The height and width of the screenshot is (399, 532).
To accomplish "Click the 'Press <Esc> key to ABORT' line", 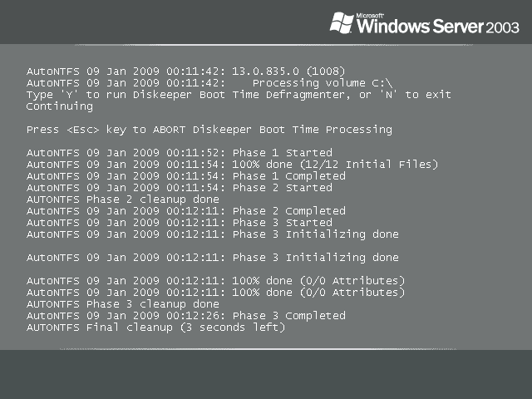I will pos(209,130).
